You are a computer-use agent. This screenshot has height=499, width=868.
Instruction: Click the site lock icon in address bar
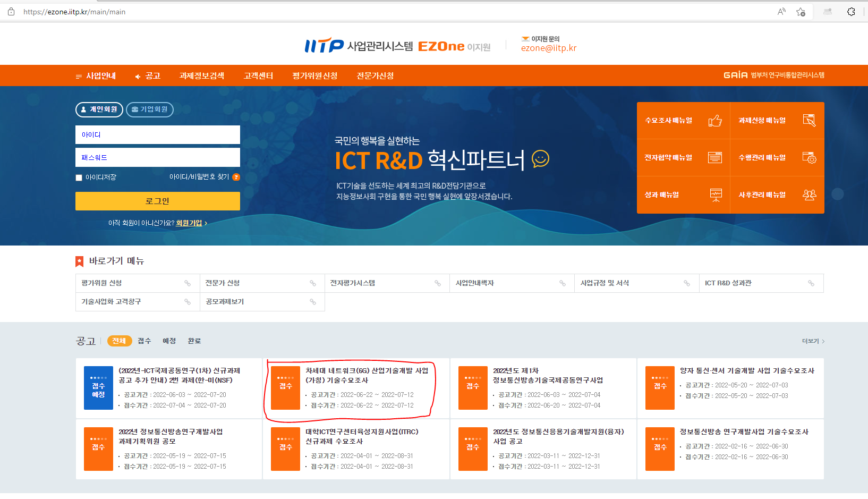11,12
